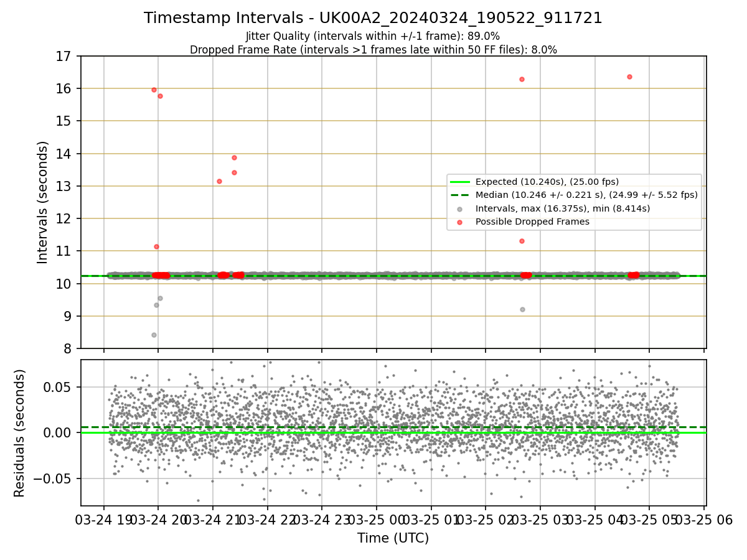Click the x-axis tick label '03-25 00'
Viewport: 747px width, 560px height.
coord(377,520)
